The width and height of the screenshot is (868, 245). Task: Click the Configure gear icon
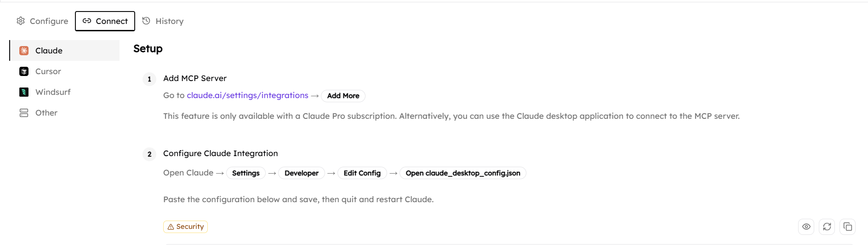(21, 21)
